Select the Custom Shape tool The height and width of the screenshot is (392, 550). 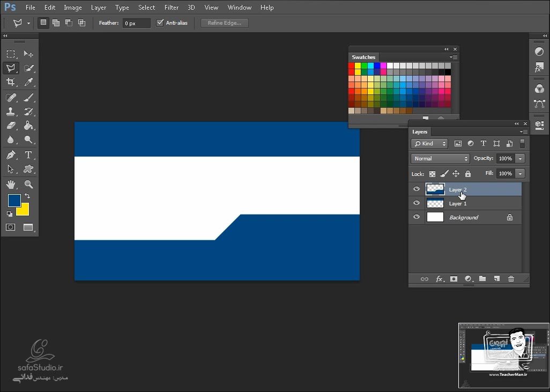click(x=28, y=169)
